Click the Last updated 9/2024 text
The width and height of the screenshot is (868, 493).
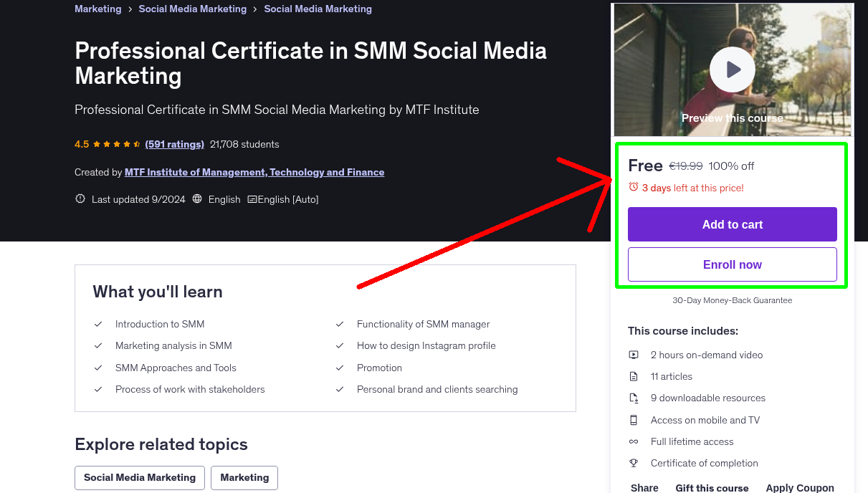(138, 199)
